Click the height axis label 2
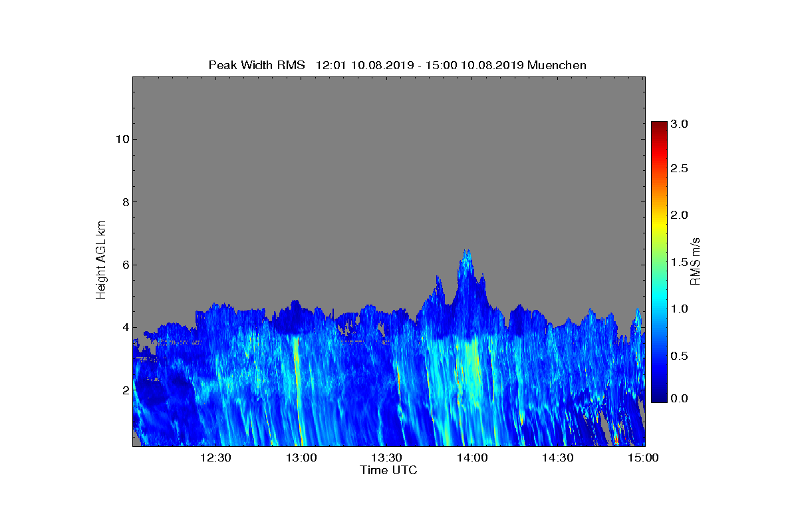 124,390
